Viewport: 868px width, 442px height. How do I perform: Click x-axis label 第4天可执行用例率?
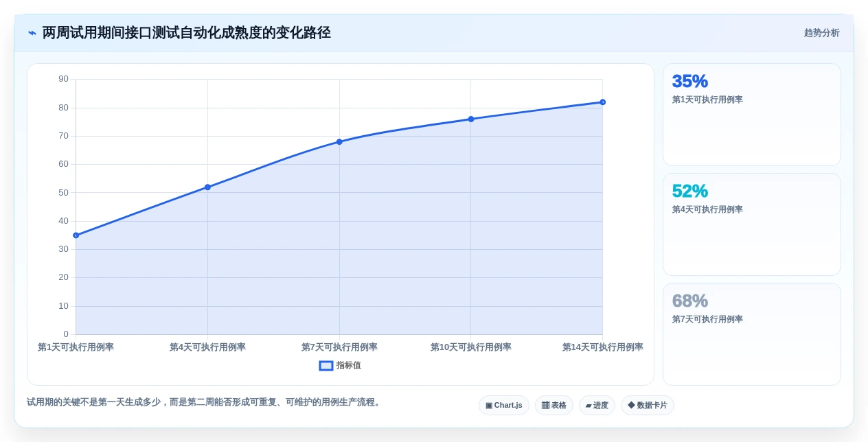pos(207,347)
